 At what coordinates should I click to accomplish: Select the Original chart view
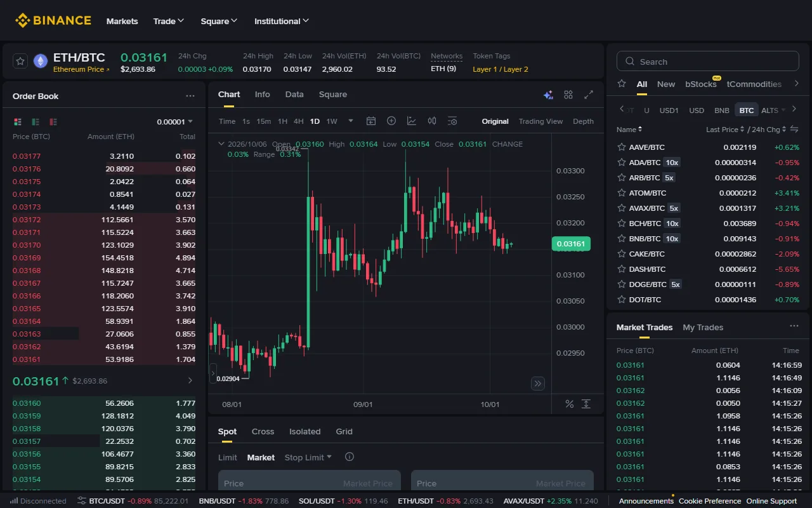pyautogui.click(x=495, y=121)
